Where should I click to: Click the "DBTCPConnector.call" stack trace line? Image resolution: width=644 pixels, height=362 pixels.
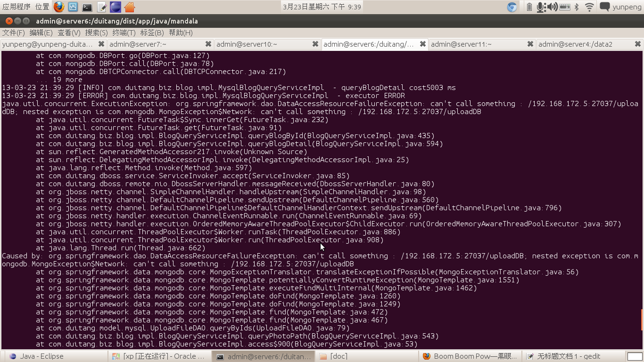pos(161,72)
